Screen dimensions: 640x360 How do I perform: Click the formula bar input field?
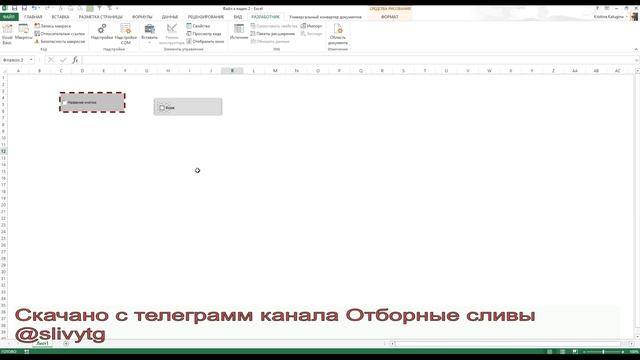click(x=359, y=60)
